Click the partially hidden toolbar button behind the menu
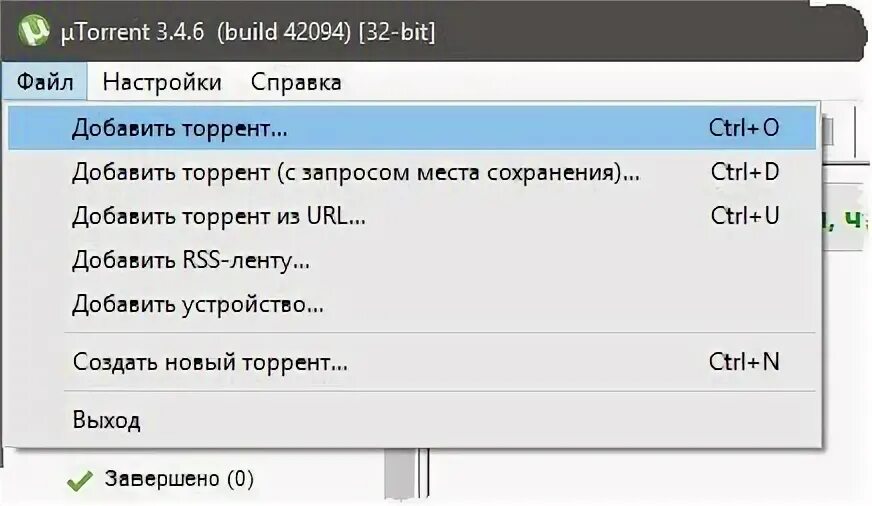 828,132
